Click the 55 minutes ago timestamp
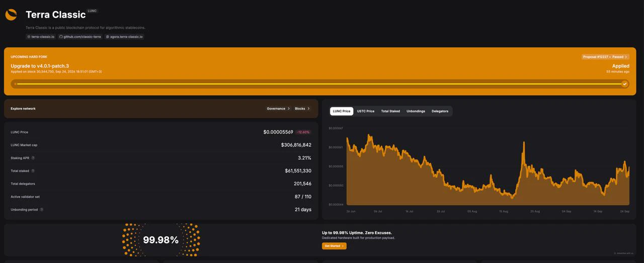 [x=618, y=72]
